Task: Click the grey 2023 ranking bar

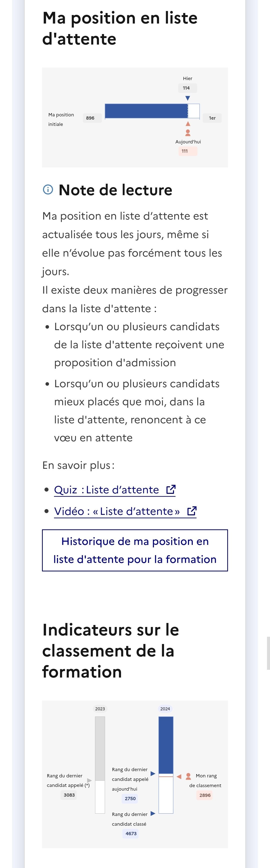Action: (x=100, y=748)
